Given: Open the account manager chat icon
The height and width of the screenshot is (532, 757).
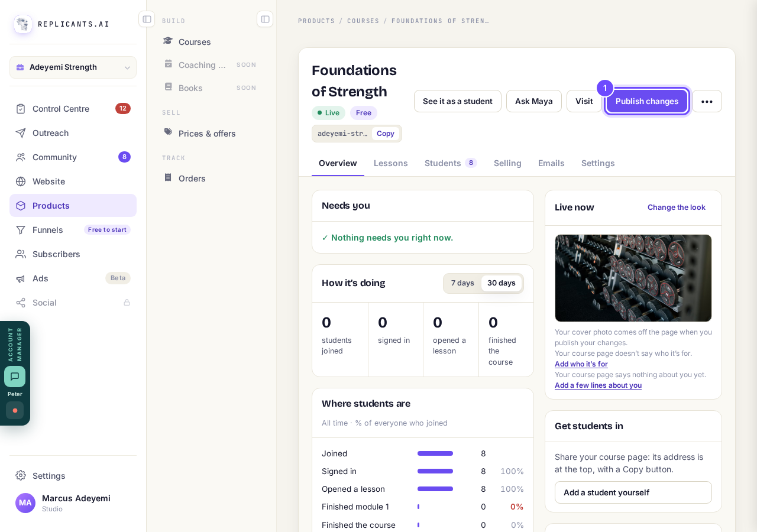Looking at the screenshot, I should click(x=15, y=377).
